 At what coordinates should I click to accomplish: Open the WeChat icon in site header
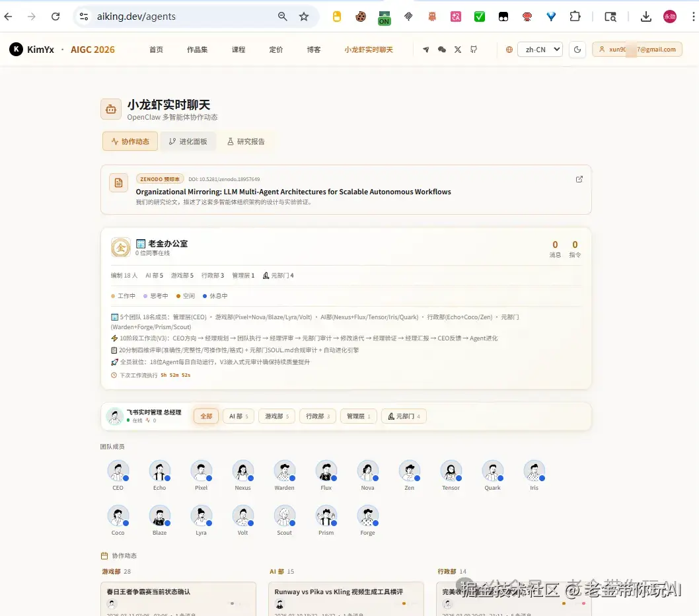click(x=442, y=50)
